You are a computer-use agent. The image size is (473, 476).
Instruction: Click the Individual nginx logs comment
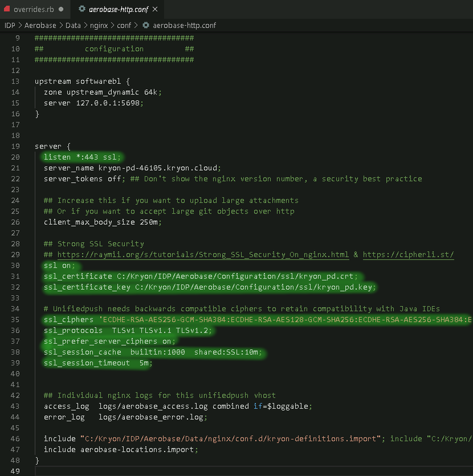click(159, 396)
